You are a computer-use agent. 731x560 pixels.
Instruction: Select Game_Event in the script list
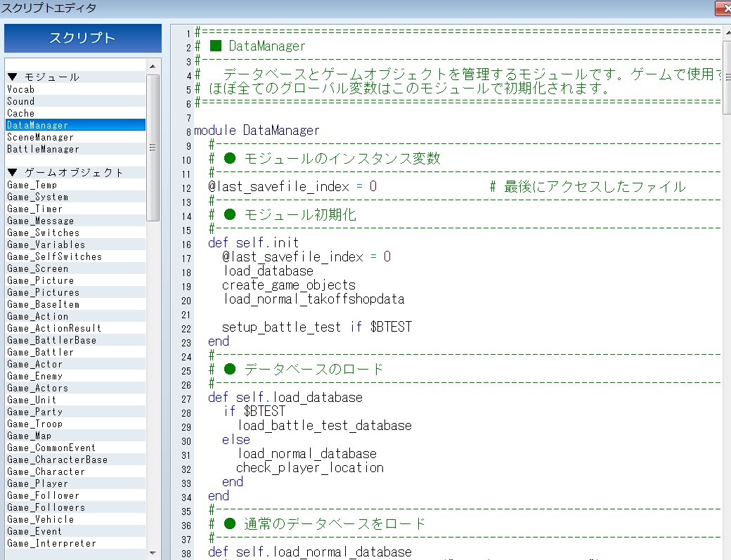point(75,532)
